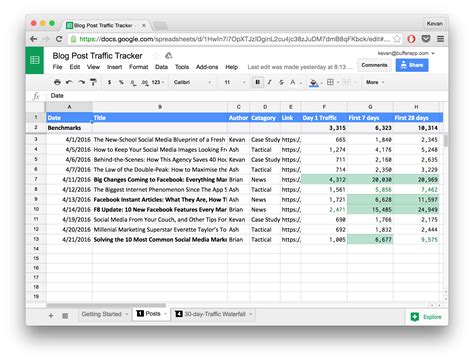Apply percent format icon
Image resolution: width=474 pixels, height=362 pixels.
pyautogui.click(x=121, y=82)
